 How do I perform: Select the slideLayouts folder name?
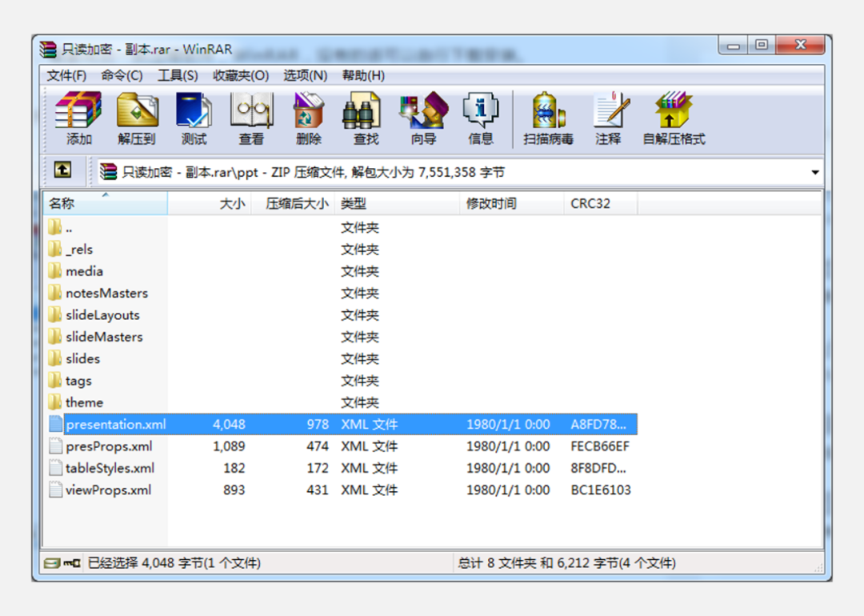click(x=102, y=315)
